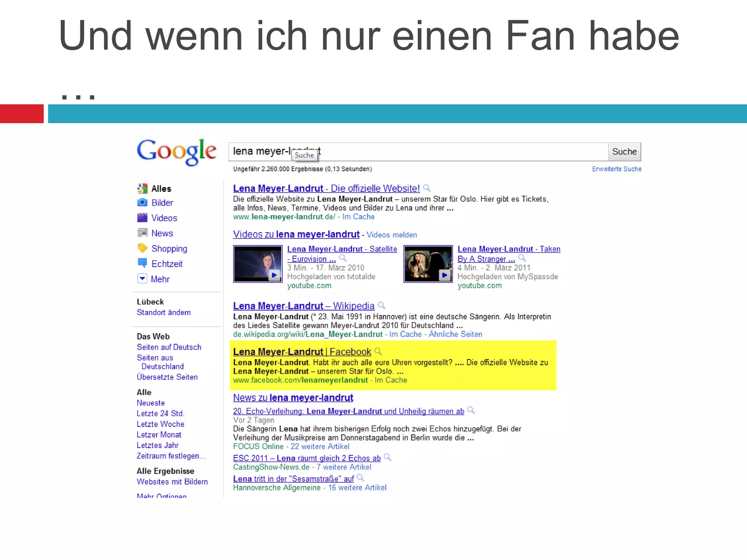Click preview magnifier beside Taken By A Stranger
Viewport: 747px width, 560px height.
(x=522, y=258)
